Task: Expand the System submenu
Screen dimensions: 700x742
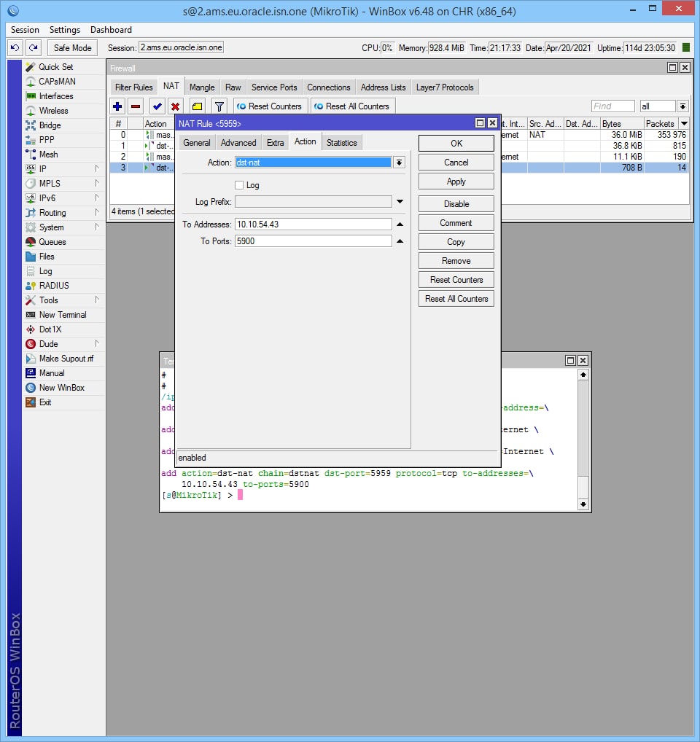Action: tap(97, 227)
